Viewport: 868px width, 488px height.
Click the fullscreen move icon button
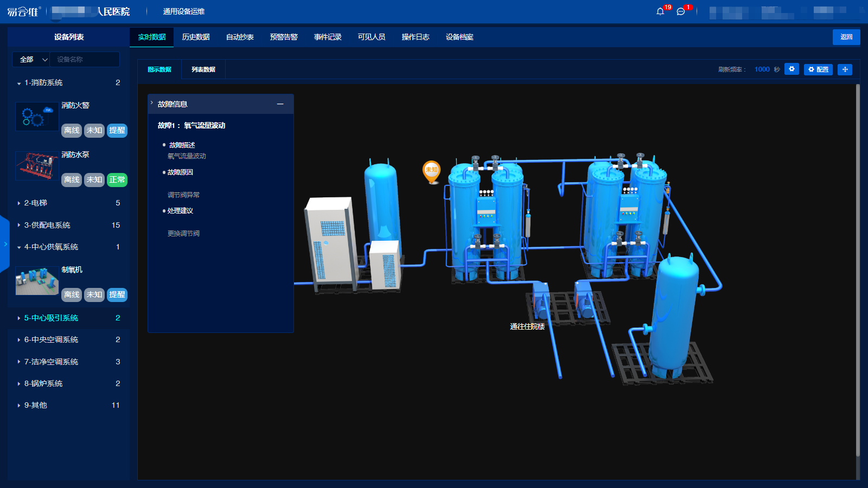pyautogui.click(x=845, y=69)
